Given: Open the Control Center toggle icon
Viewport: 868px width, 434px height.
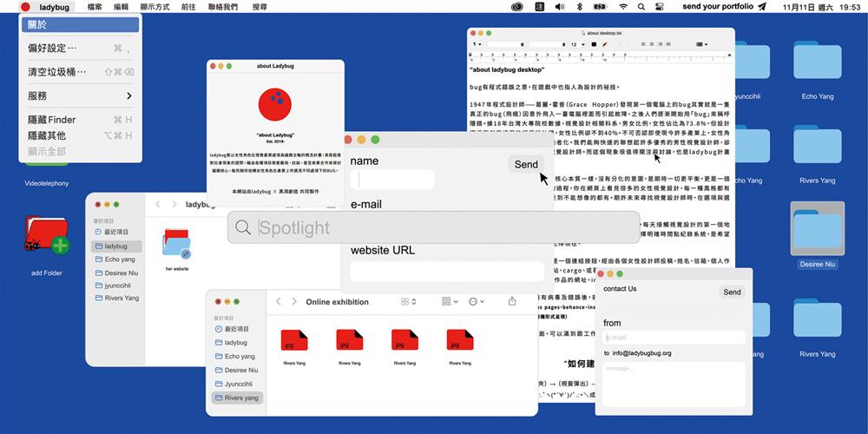Looking at the screenshot, I should 661,7.
